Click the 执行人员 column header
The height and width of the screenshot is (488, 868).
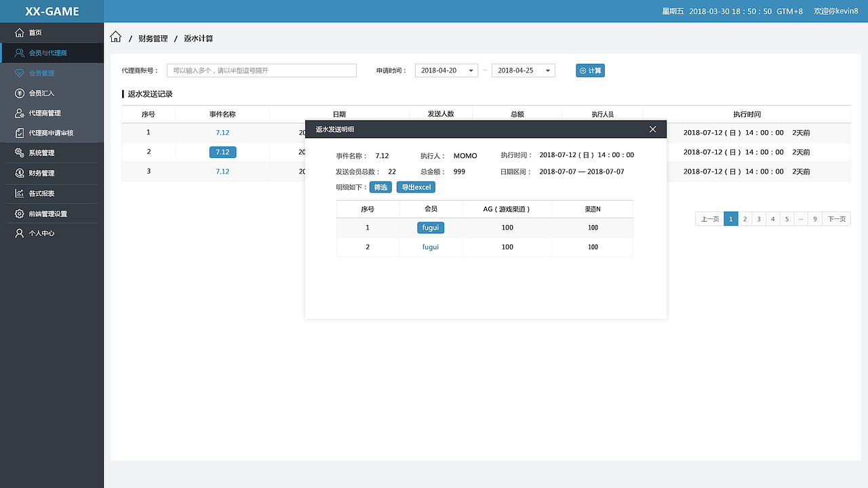coord(602,115)
